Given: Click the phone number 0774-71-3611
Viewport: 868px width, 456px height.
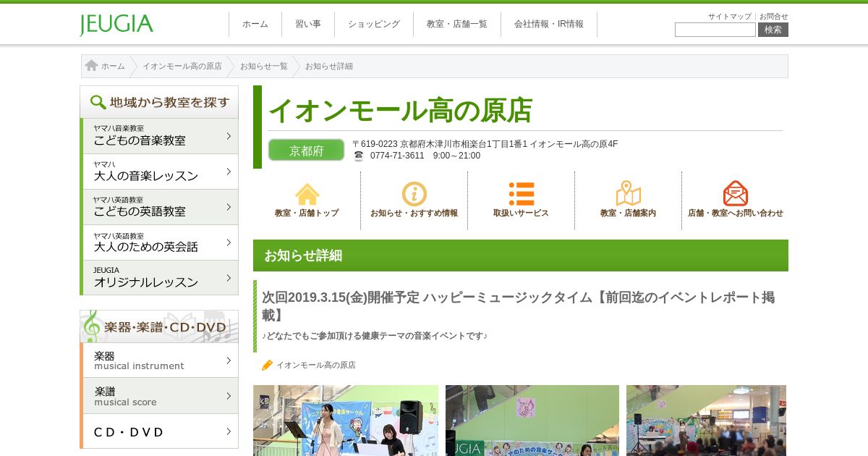Looking at the screenshot, I should (x=397, y=156).
